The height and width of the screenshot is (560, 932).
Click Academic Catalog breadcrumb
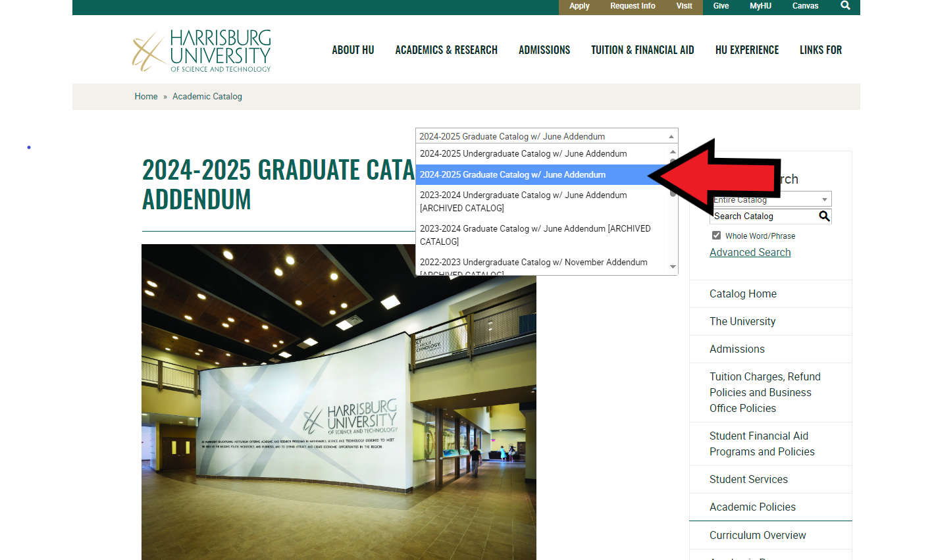(207, 96)
